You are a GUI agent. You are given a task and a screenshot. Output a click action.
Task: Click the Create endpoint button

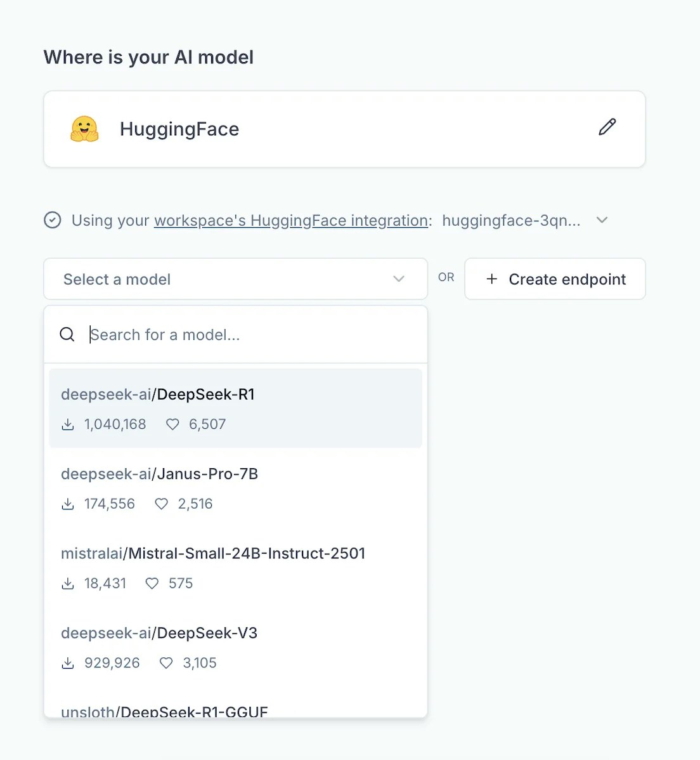(x=554, y=279)
